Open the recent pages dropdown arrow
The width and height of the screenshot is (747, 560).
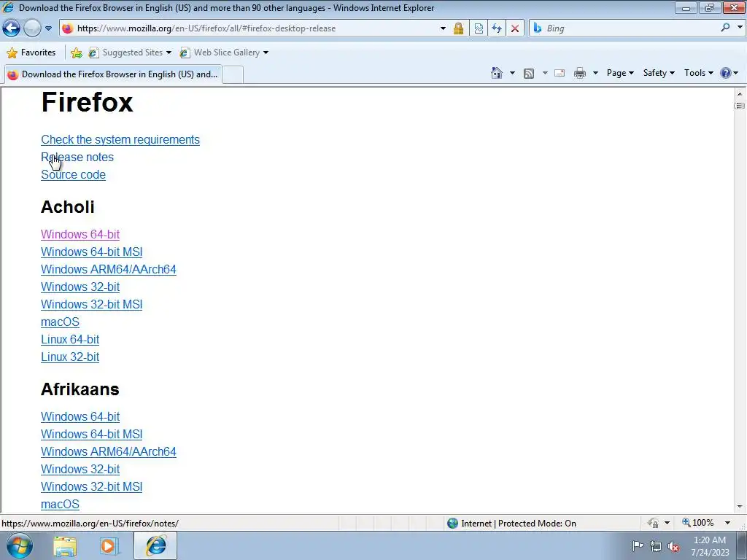pos(48,28)
